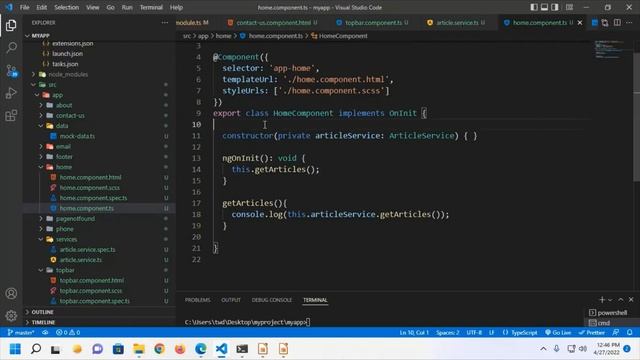
Task: Open the Explorer view in activity bar
Action: (x=11, y=25)
